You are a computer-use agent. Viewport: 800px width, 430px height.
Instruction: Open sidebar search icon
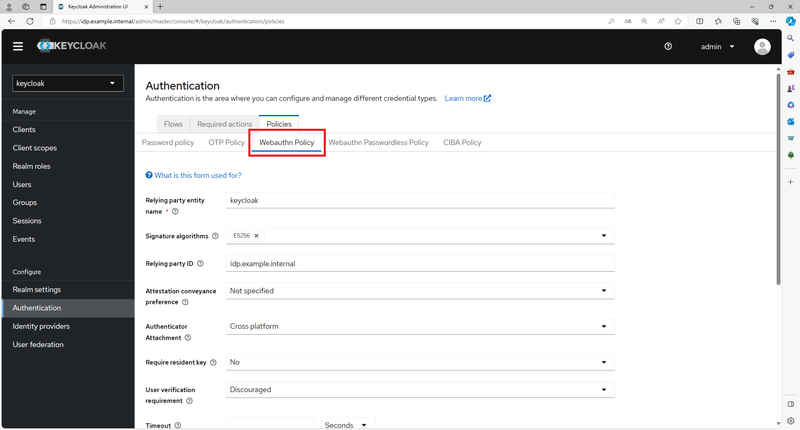coord(790,38)
